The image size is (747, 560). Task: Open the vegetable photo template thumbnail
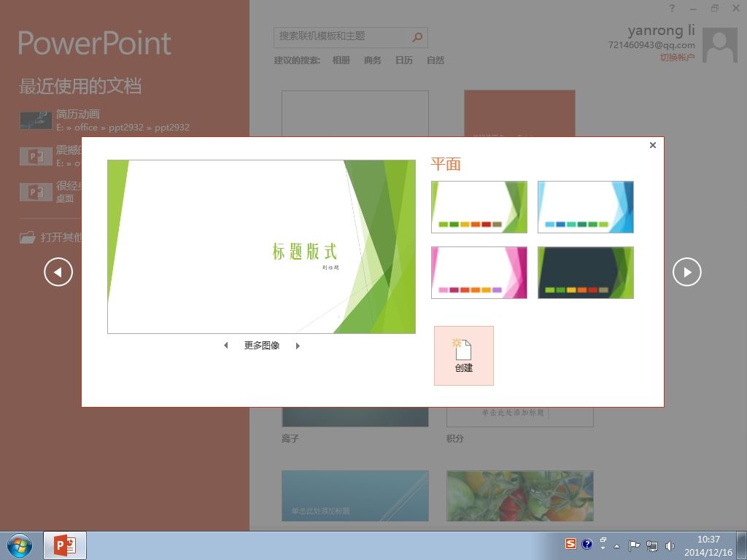[519, 496]
